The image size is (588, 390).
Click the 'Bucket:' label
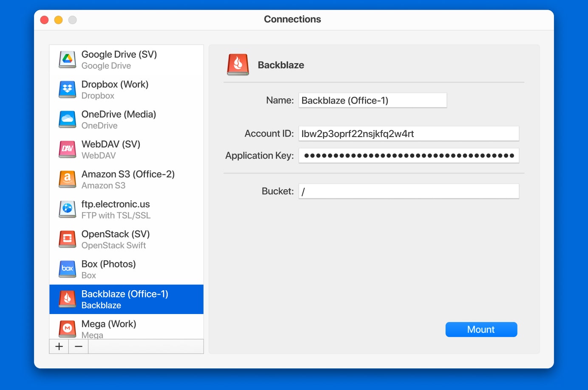[278, 191]
